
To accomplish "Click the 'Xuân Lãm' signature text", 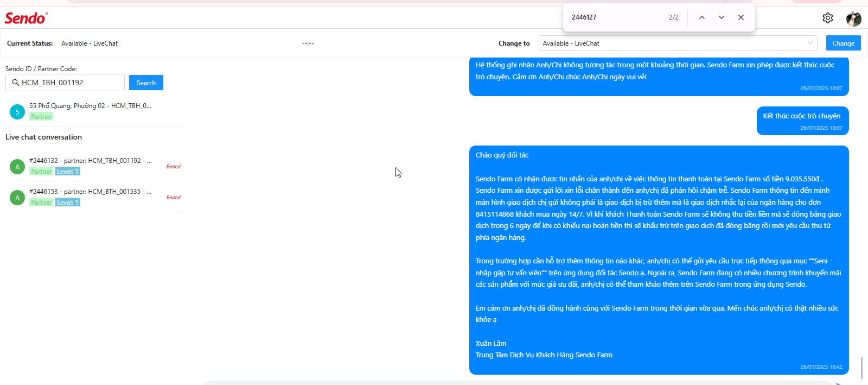I will (491, 344).
